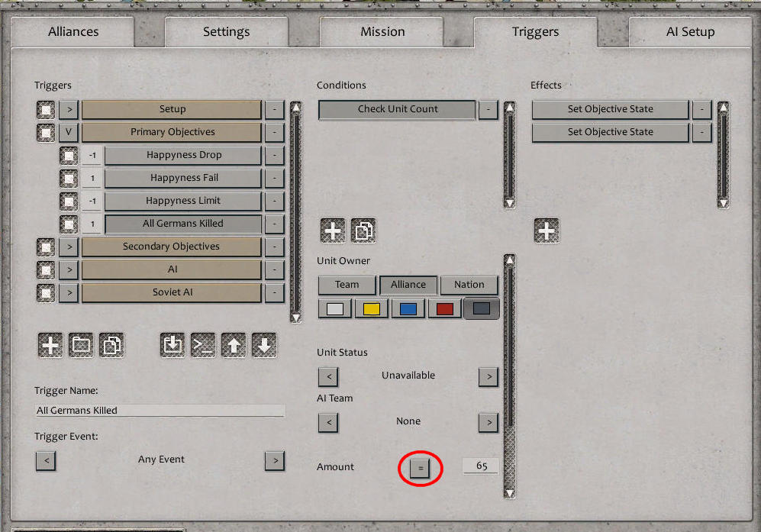The height and width of the screenshot is (532, 761).
Task: Create a new trigger folder
Action: pyautogui.click(x=81, y=345)
